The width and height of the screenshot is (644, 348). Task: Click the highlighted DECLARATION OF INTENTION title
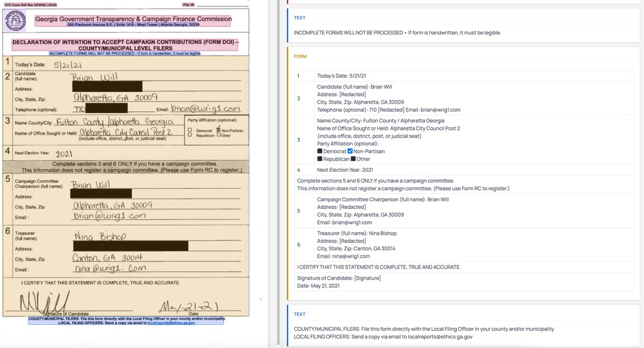[x=125, y=45]
